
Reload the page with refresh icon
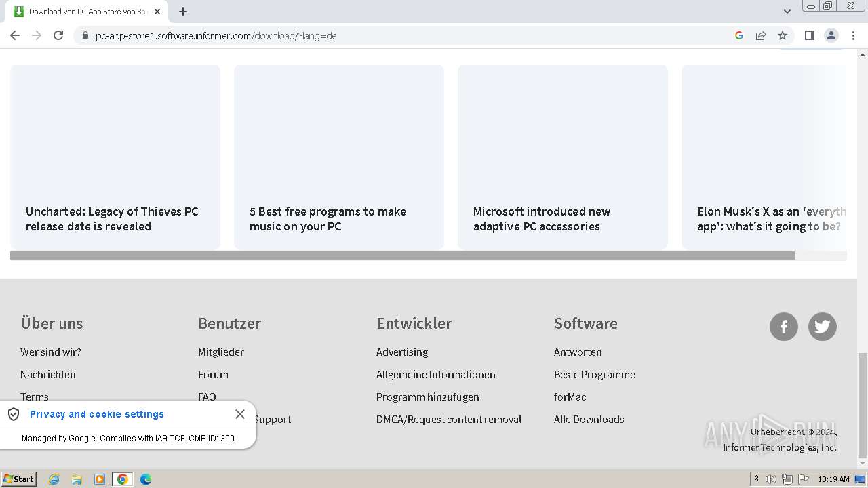tap(58, 35)
